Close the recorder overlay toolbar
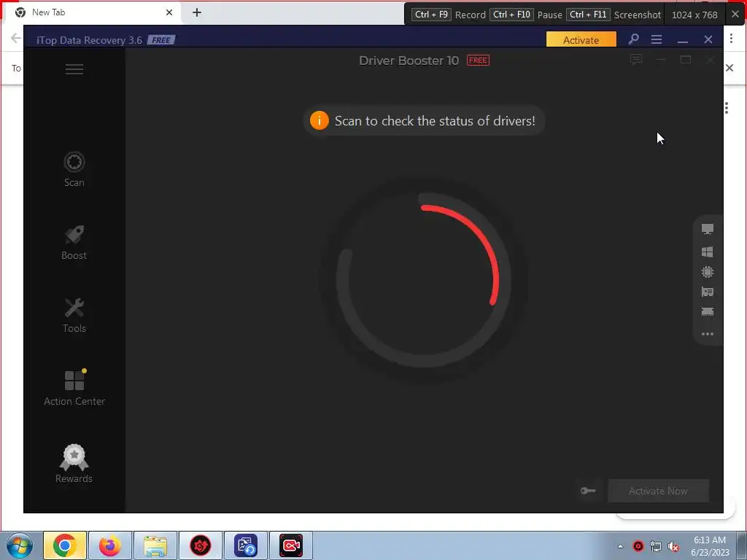 (x=735, y=15)
